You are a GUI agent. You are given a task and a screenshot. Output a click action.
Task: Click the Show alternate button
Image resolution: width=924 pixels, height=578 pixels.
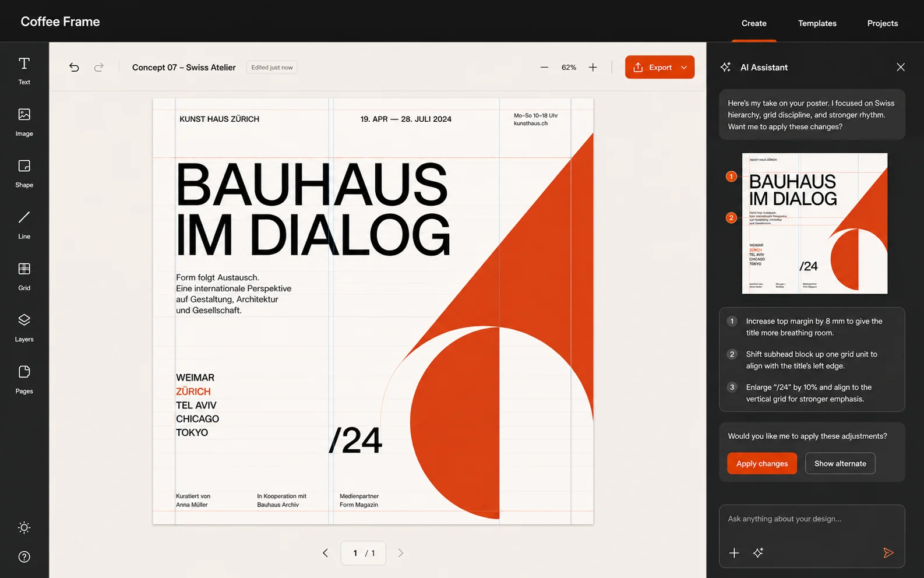point(840,463)
